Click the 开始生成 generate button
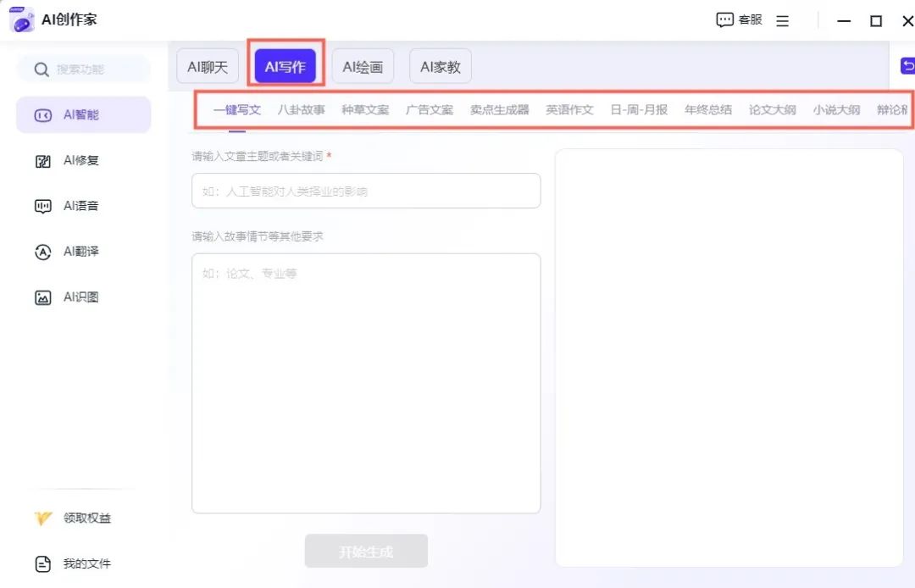915x588 pixels. (366, 551)
